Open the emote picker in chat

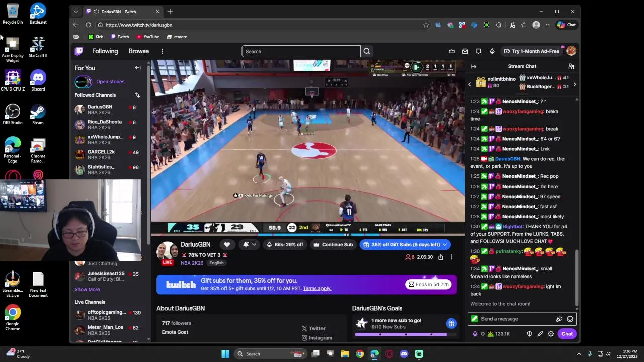click(x=570, y=319)
